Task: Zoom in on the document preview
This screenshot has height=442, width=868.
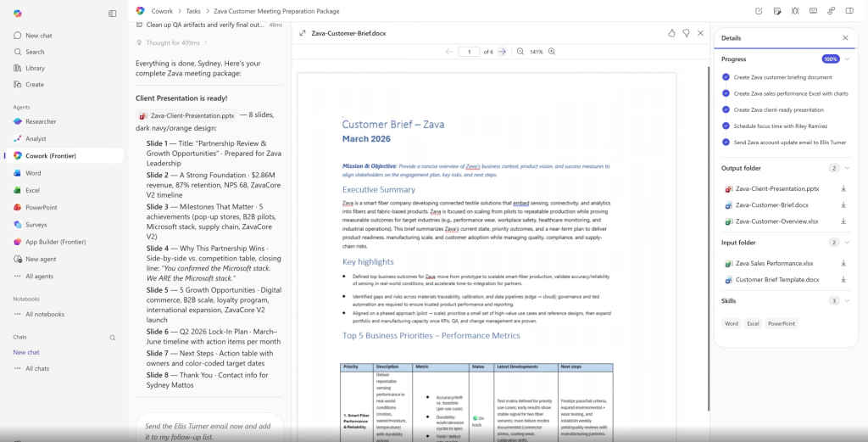Action: coord(552,52)
